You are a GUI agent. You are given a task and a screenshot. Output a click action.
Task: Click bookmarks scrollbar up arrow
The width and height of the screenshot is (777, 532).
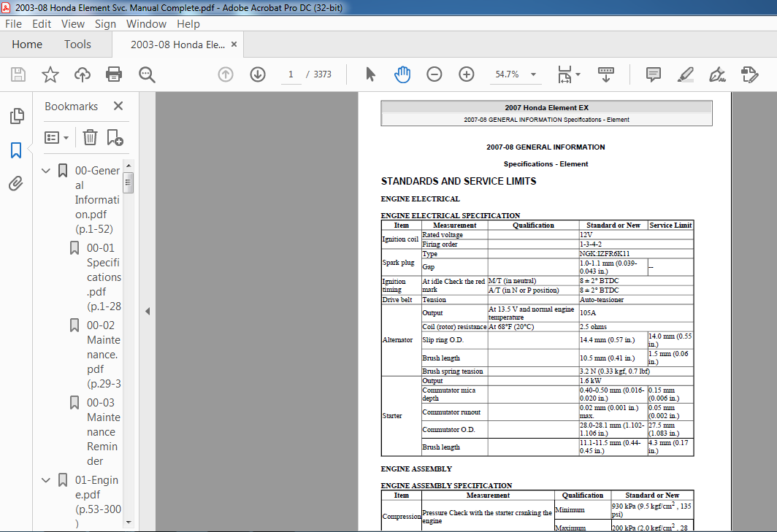point(129,166)
